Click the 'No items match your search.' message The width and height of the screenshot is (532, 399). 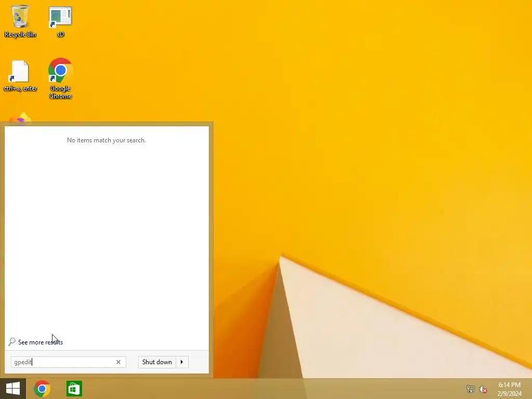click(107, 140)
